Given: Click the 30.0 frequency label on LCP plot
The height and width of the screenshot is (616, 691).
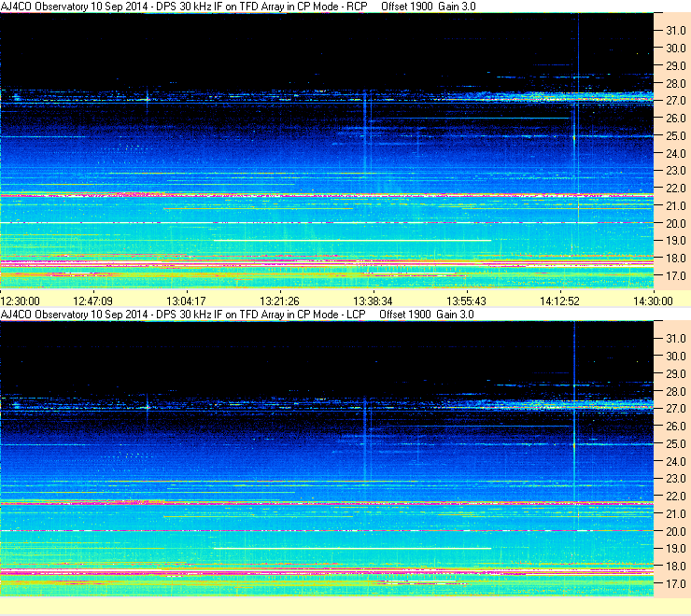Looking at the screenshot, I should (x=676, y=356).
